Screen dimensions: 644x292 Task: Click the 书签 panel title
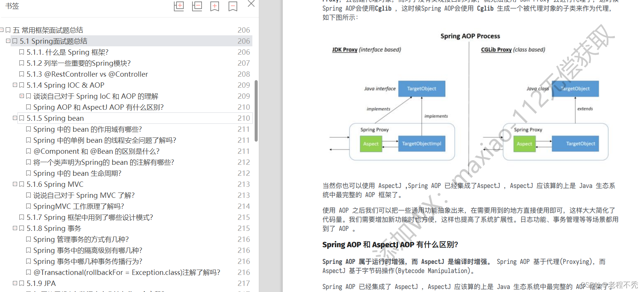[12, 6]
